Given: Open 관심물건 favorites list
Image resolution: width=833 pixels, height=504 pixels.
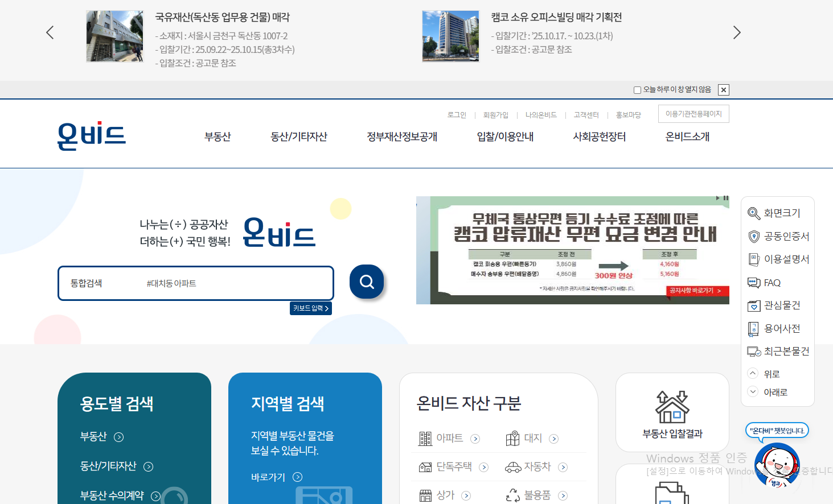Looking at the screenshot, I should click(774, 305).
